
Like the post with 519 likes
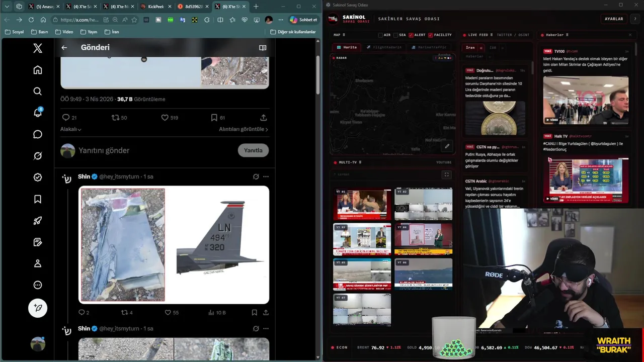(x=165, y=118)
